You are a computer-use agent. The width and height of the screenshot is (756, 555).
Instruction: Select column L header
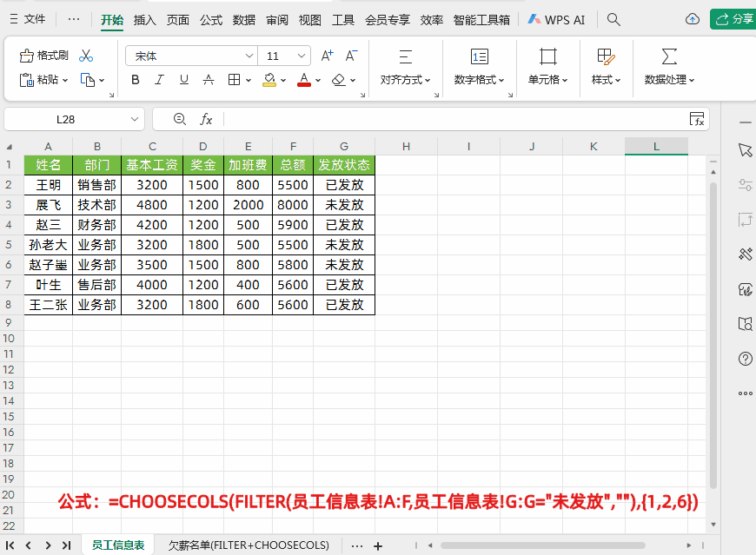pos(656,146)
